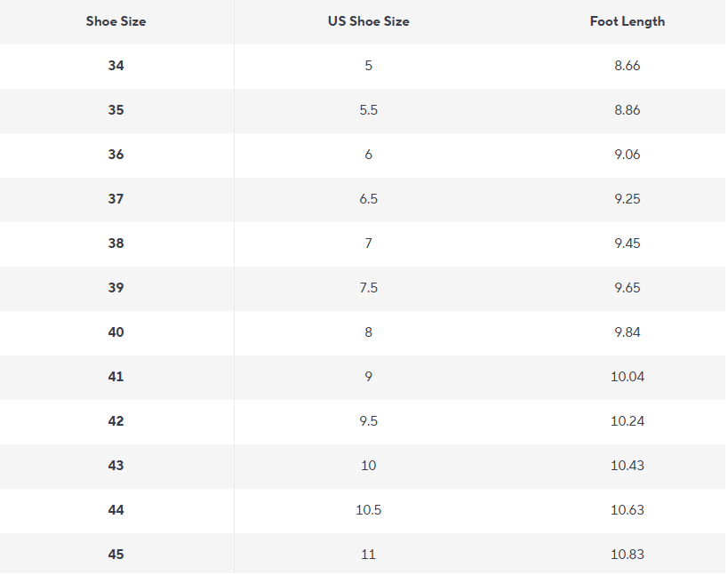Select shoe size 36 row label
The image size is (728, 575).
click(x=116, y=155)
